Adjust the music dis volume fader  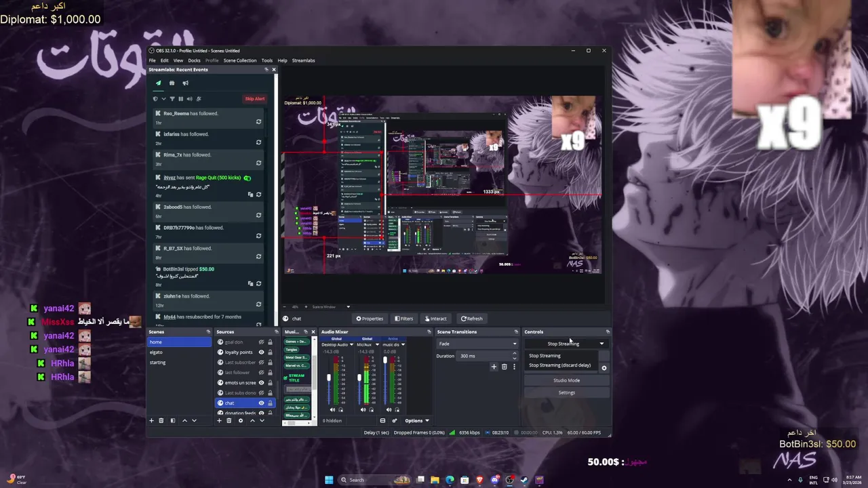point(385,360)
